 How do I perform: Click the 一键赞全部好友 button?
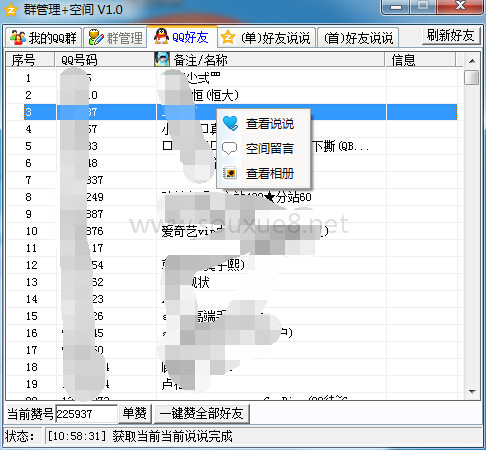tap(201, 414)
